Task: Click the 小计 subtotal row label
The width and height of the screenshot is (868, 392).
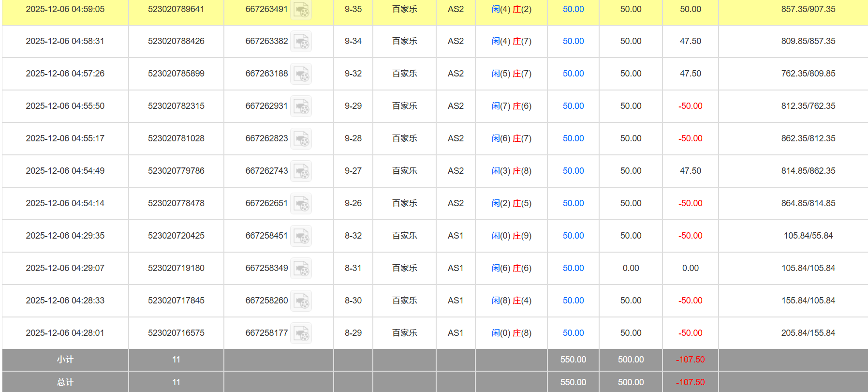Action: tap(65, 360)
